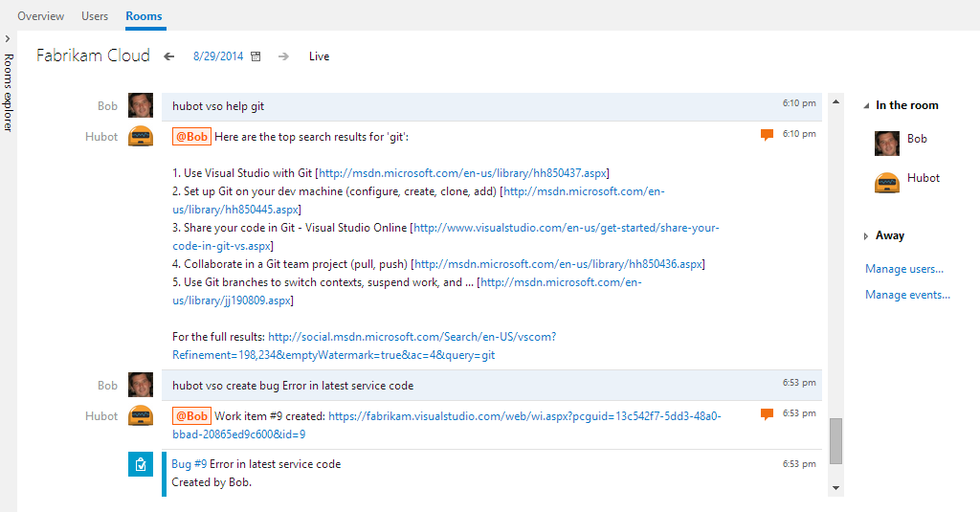The height and width of the screenshot is (512, 980).
Task: Click the 'Rooms explorer' vertical label
Action: tap(8, 93)
